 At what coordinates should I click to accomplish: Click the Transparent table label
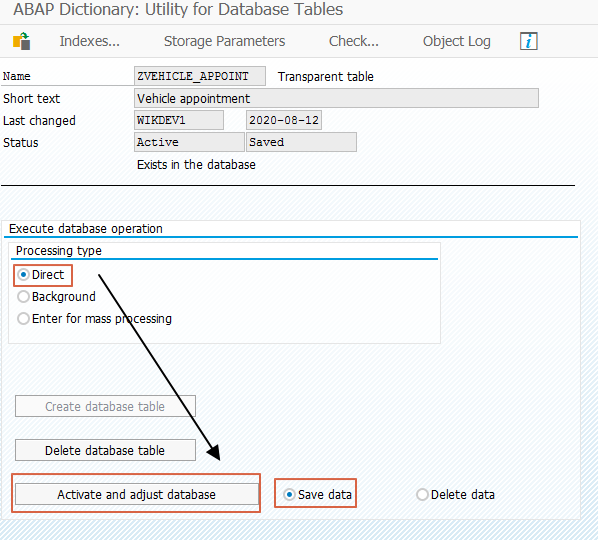(x=325, y=77)
